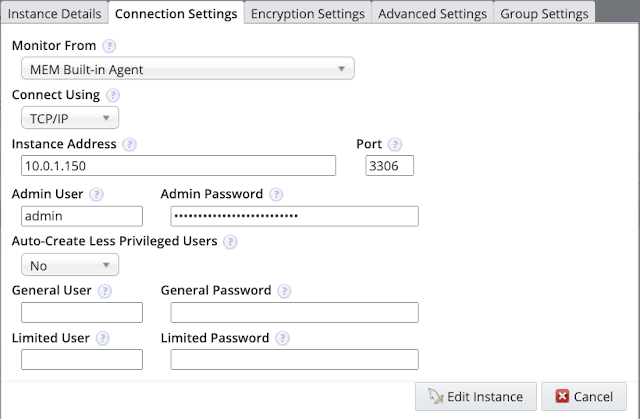Viewport: 640px width, 419px height.
Task: Open the Monitor From dropdown
Action: pyautogui.click(x=188, y=69)
